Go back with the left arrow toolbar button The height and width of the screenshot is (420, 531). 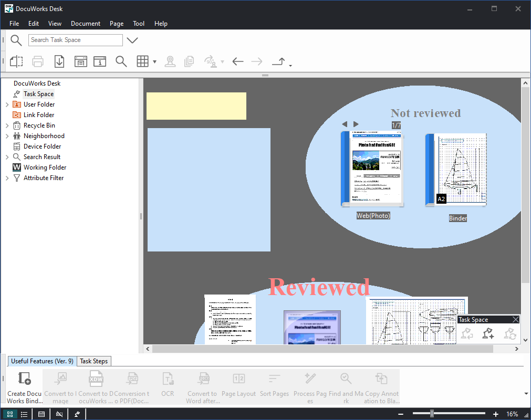coord(238,61)
